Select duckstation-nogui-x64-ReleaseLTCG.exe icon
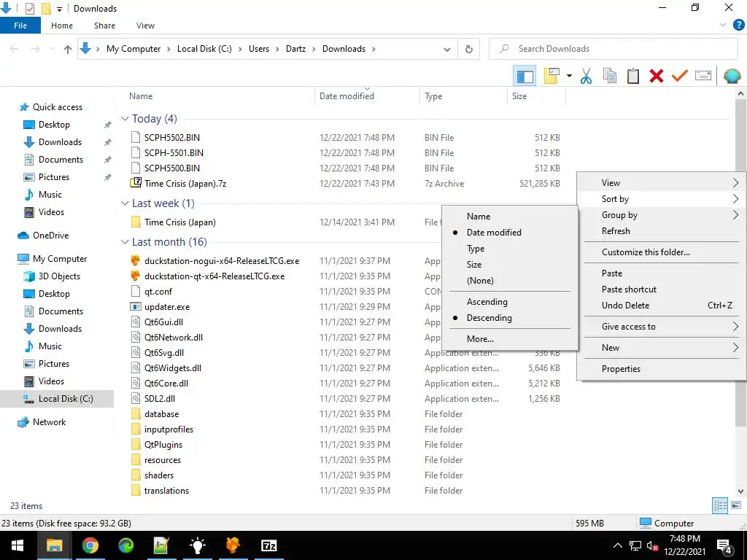Screen dimensions: 747x560 point(136,260)
